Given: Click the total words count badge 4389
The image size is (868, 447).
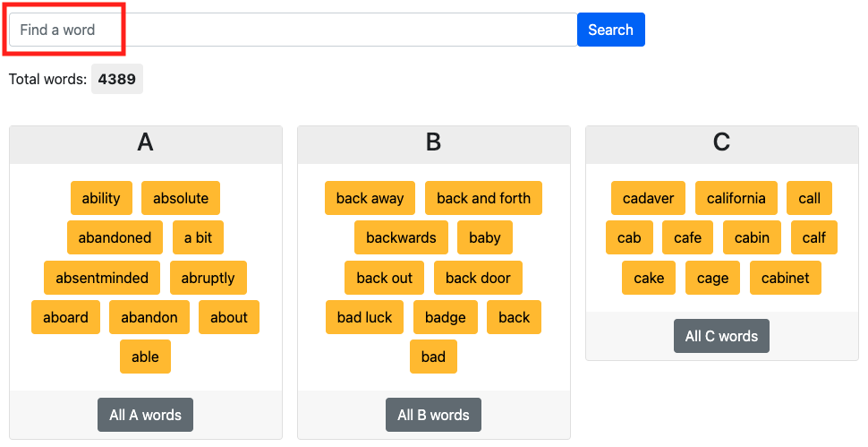Looking at the screenshot, I should coord(117,79).
